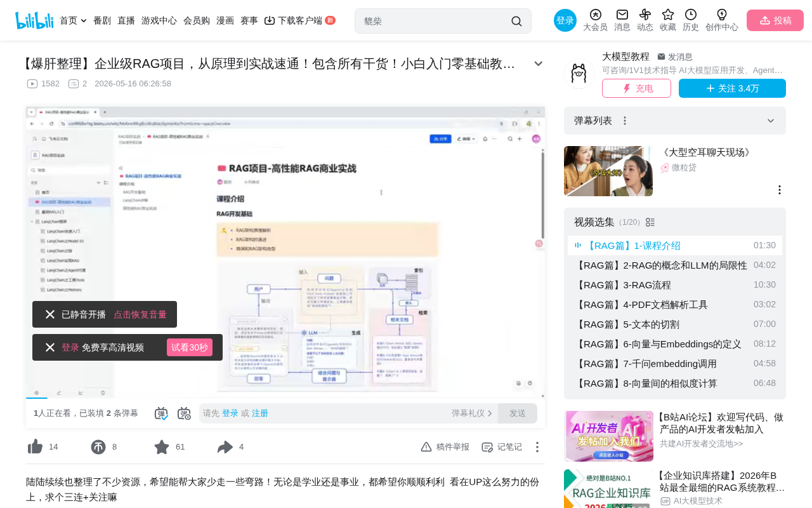The image size is (812, 508).
Task: Select 【RAG篇】7-千问embedding调用 episode
Action: pos(675,364)
